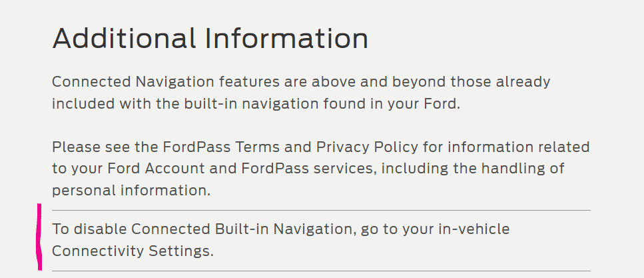Click the divider line above the disable note

coord(321,211)
